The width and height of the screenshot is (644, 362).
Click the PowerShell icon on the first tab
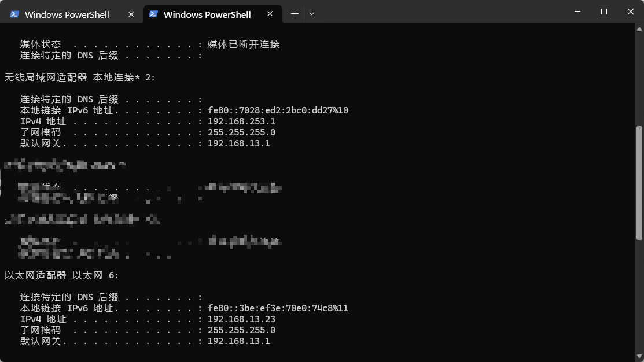tap(14, 14)
